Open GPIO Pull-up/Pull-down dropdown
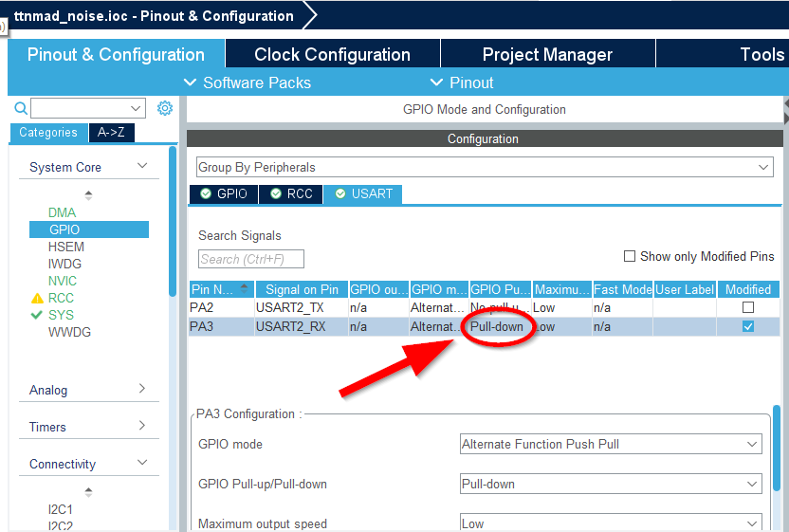The height and width of the screenshot is (532, 789). click(610, 484)
